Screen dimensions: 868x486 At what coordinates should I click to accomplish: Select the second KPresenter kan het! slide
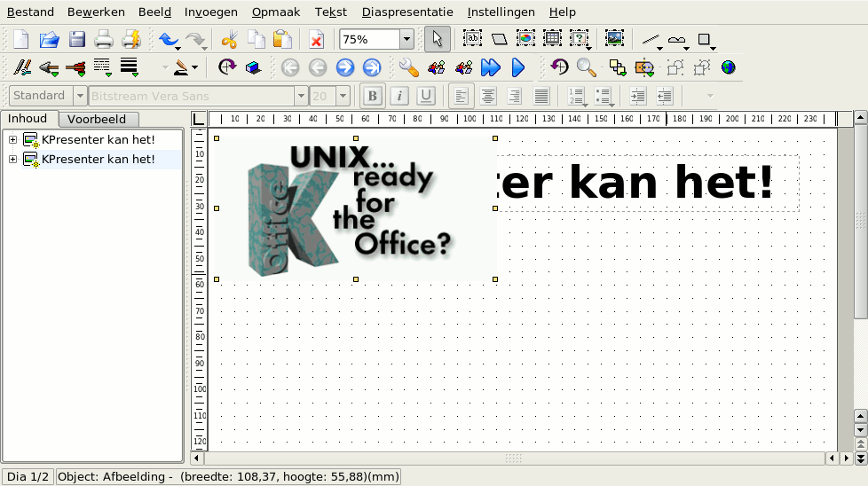(98, 160)
